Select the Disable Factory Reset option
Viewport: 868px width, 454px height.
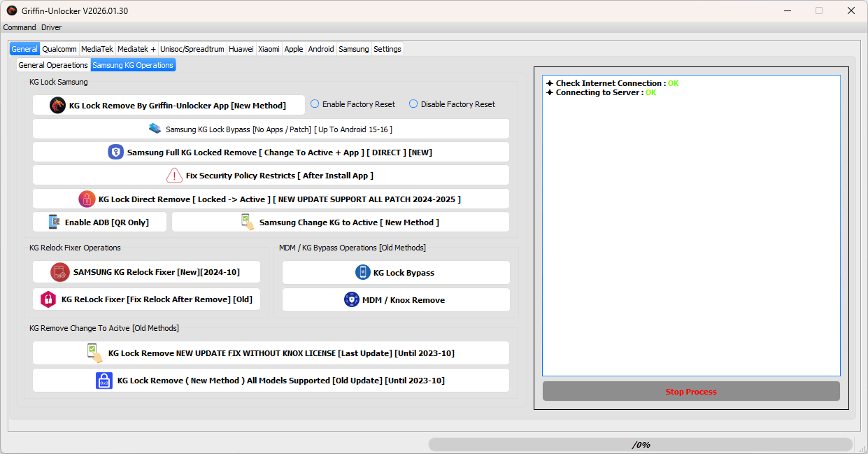click(x=413, y=104)
